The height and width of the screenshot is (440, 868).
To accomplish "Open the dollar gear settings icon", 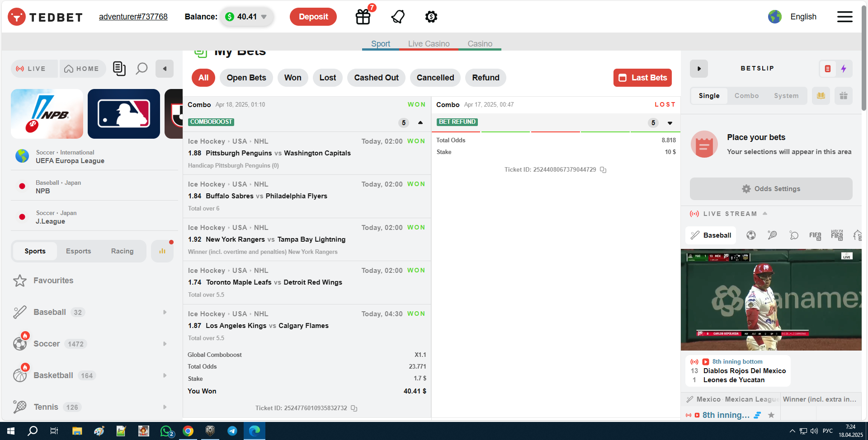I will pyautogui.click(x=431, y=17).
